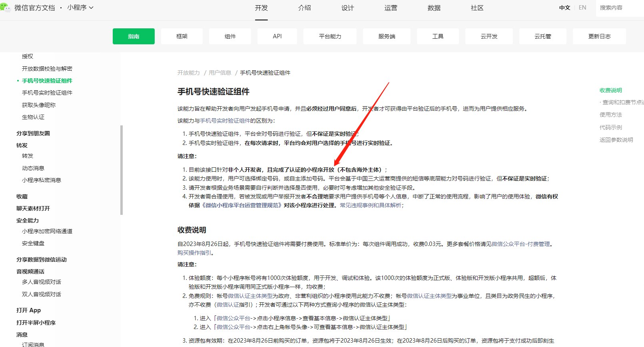Open 小程序加密网络通道 in the sidebar
Screen dimensions: 644x347
pos(47,231)
